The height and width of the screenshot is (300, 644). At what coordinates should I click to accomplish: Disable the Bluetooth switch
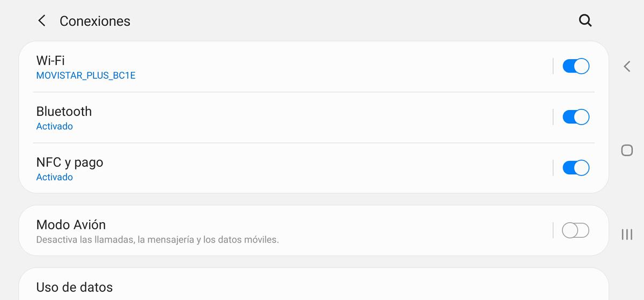click(x=575, y=117)
